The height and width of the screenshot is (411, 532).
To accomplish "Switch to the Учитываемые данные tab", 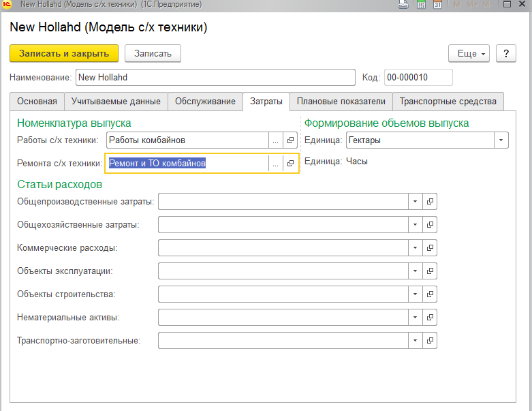I will click(116, 102).
